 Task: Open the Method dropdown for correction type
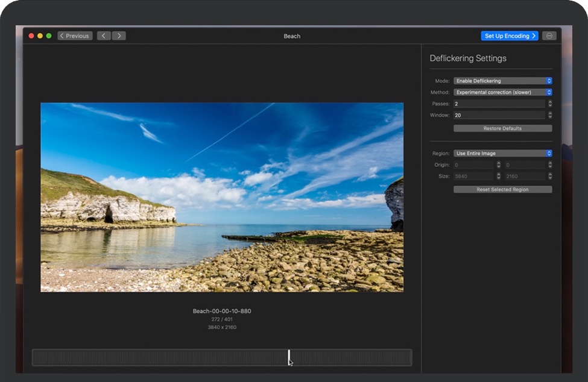point(502,92)
